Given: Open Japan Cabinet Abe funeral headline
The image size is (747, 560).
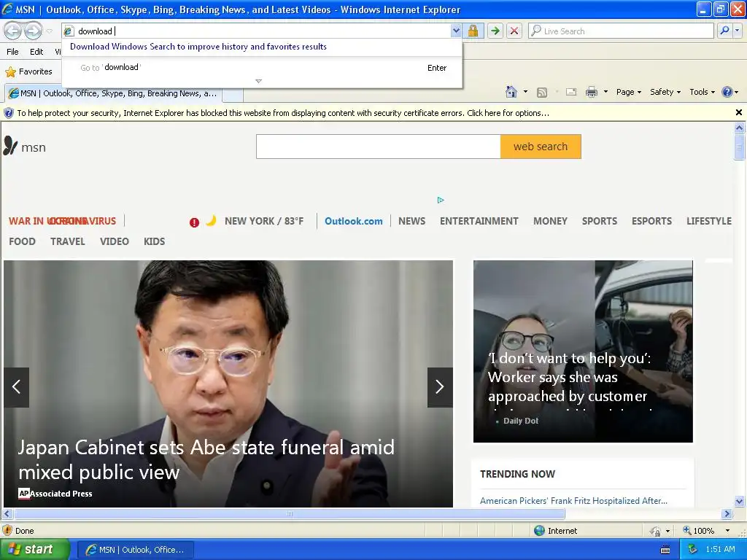Looking at the screenshot, I should pyautogui.click(x=206, y=459).
